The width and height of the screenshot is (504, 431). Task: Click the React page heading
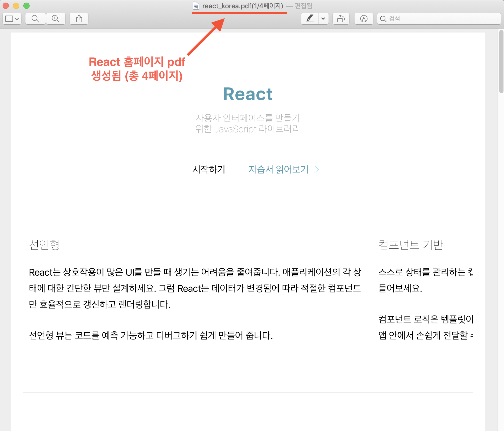pos(248,94)
